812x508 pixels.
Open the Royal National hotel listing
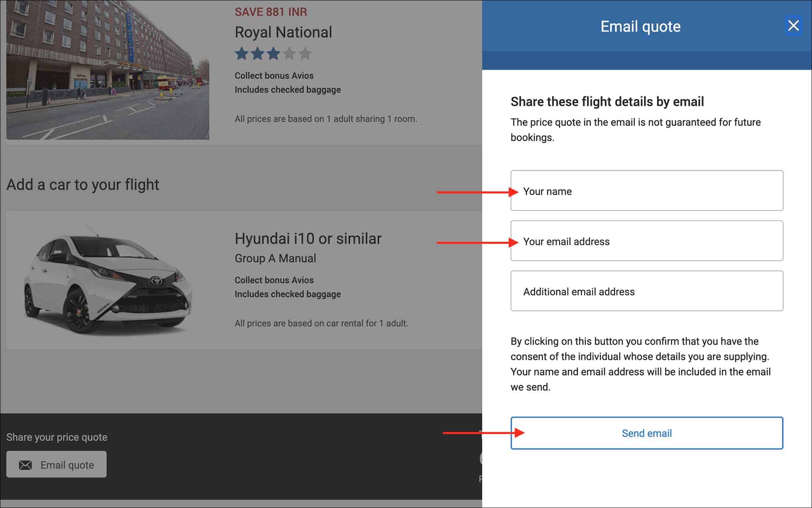[x=283, y=32]
